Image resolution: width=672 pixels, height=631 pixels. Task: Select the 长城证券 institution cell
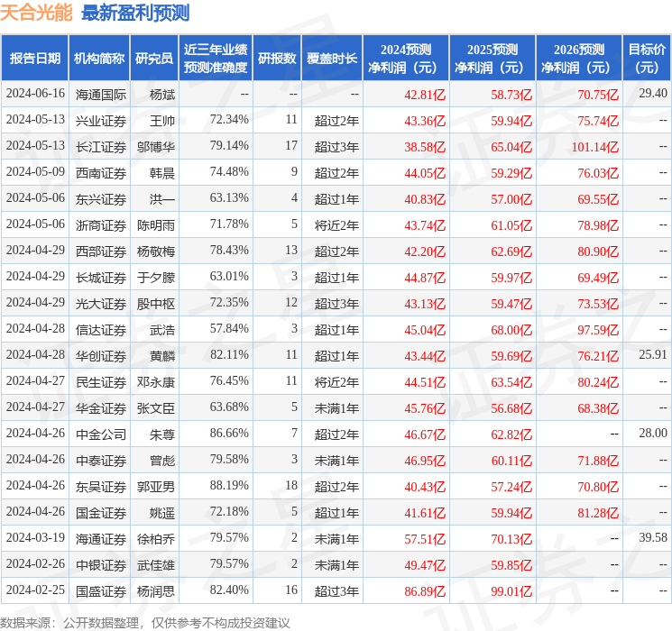click(101, 277)
